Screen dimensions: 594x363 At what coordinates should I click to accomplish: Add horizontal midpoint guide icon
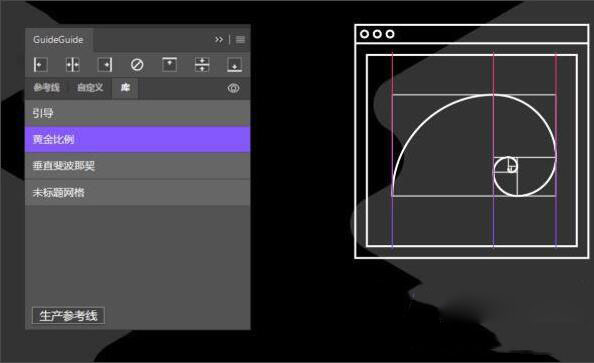[x=202, y=64]
